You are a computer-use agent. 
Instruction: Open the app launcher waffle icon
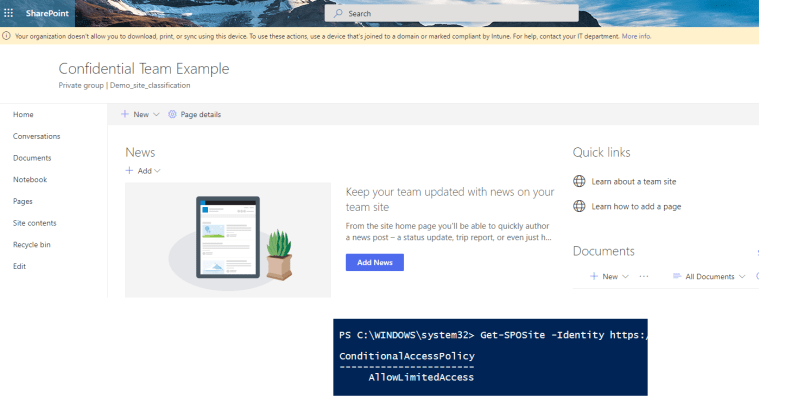9,13
